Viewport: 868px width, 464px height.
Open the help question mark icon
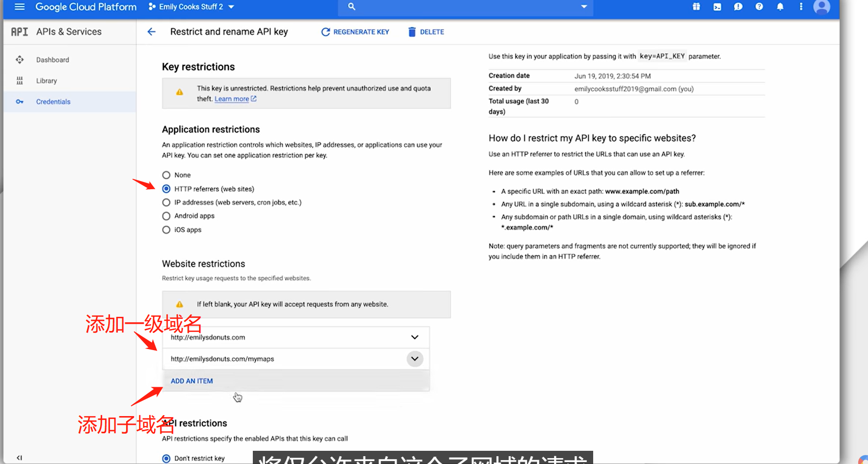[759, 7]
